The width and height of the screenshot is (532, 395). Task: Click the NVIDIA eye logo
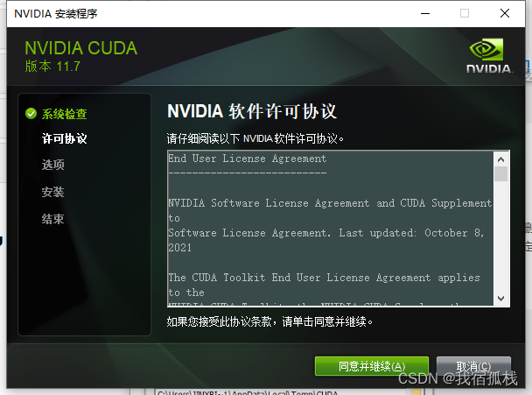(486, 50)
